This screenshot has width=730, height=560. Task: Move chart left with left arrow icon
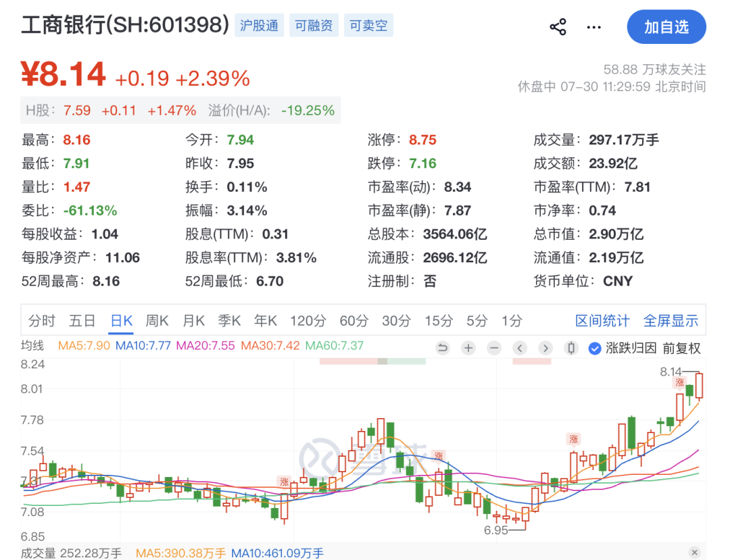tap(520, 348)
